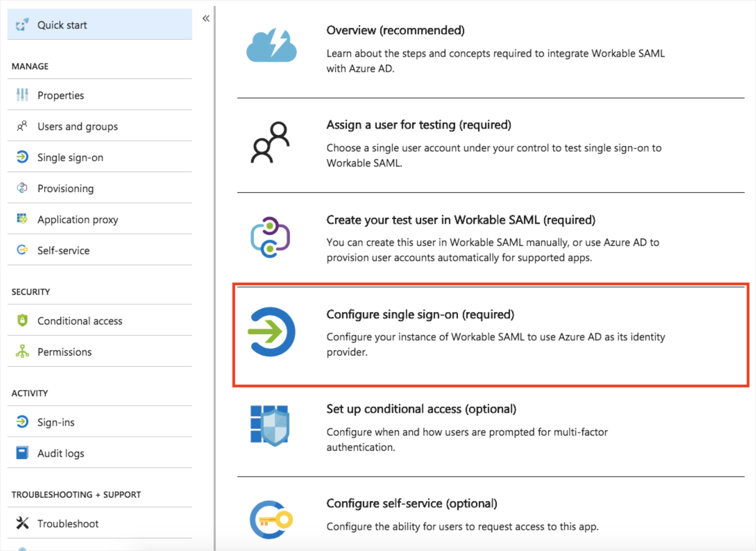The width and height of the screenshot is (756, 551).
Task: Click the Application proxy icon
Action: (22, 219)
